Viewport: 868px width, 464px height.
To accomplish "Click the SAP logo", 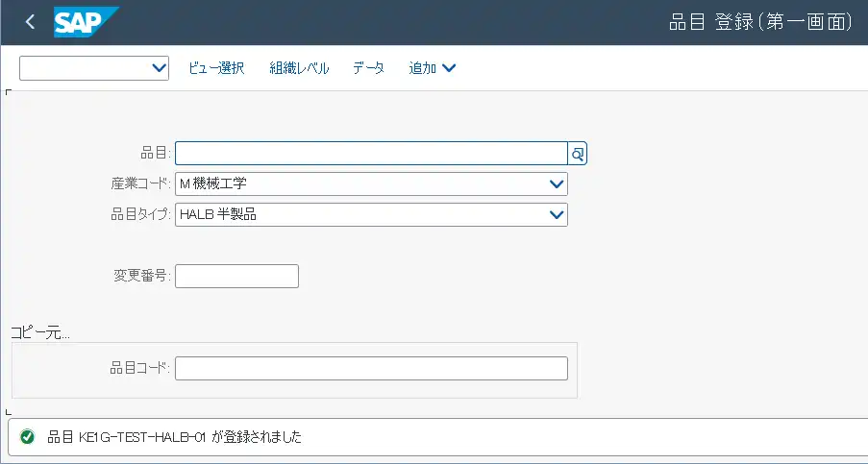I will [x=87, y=22].
